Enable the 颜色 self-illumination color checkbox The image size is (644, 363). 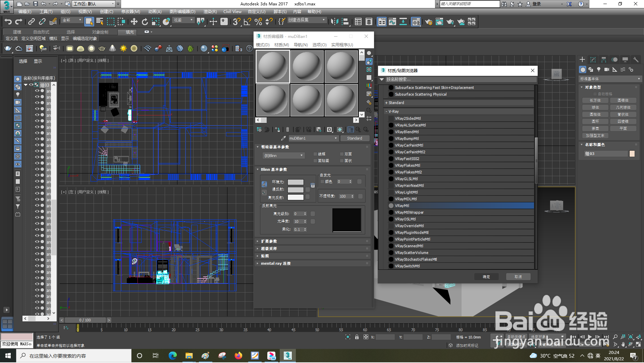(x=322, y=182)
